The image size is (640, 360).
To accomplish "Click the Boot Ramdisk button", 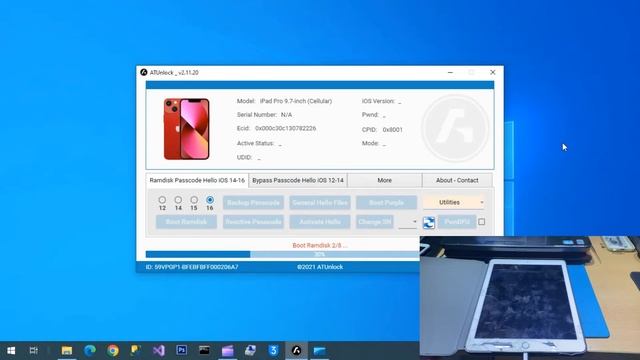I will (186, 222).
